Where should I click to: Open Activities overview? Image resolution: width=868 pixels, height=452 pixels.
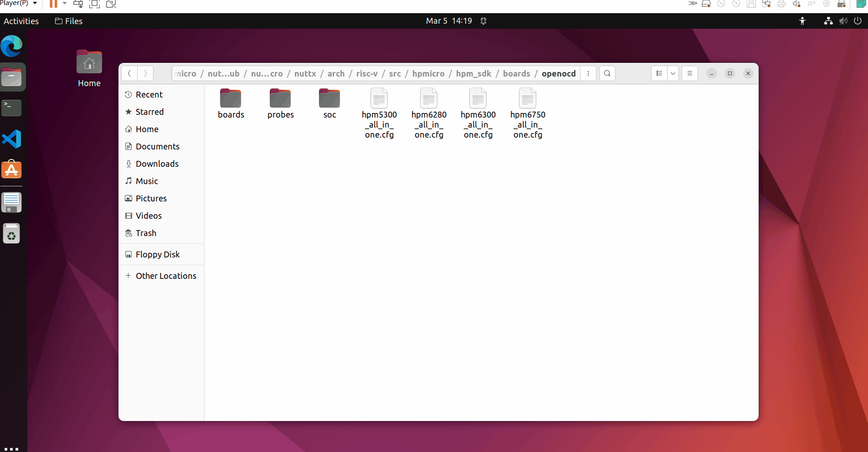pos(21,21)
